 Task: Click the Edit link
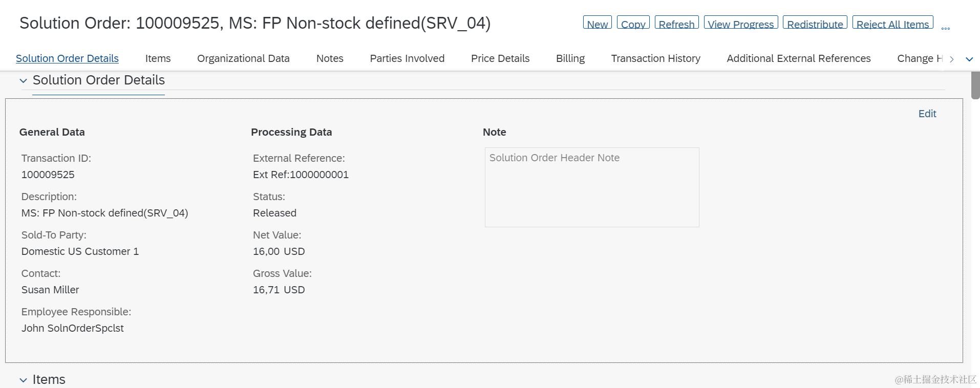pyautogui.click(x=927, y=114)
